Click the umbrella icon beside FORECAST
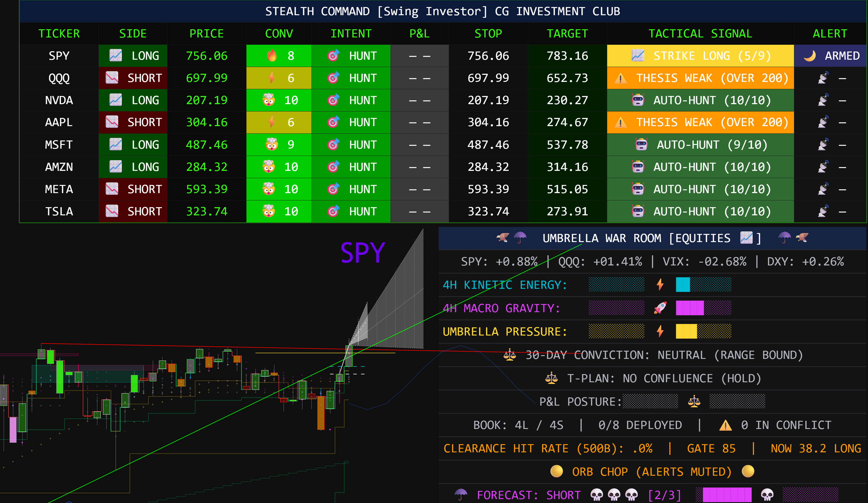 pos(461,494)
